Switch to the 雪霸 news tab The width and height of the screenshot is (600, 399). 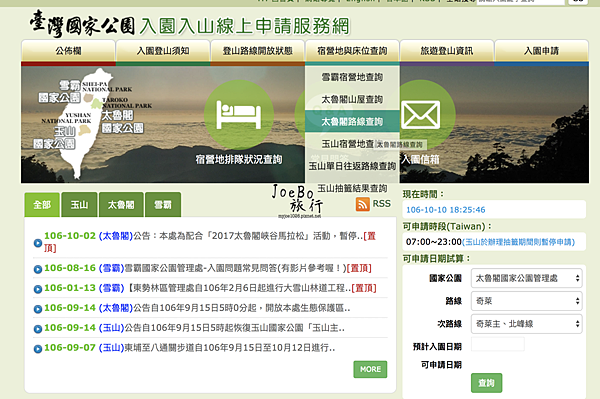163,205
